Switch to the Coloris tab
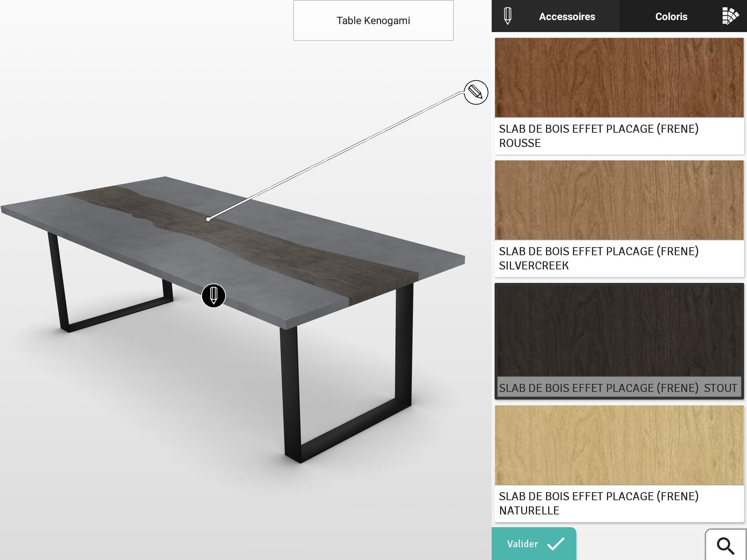Viewport: 747px width, 560px height. point(671,16)
